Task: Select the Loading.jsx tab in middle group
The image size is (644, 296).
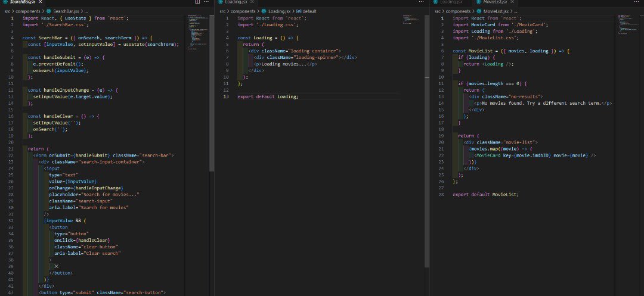Action: coord(236,2)
